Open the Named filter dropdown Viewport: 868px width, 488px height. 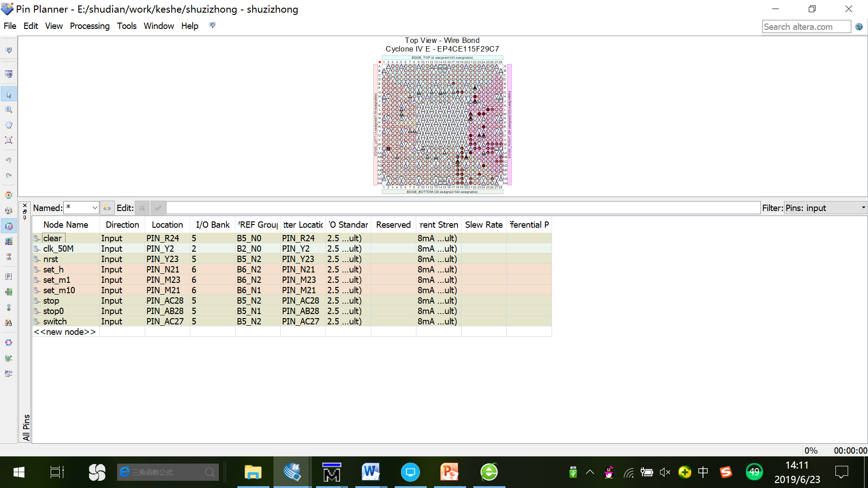[x=94, y=208]
